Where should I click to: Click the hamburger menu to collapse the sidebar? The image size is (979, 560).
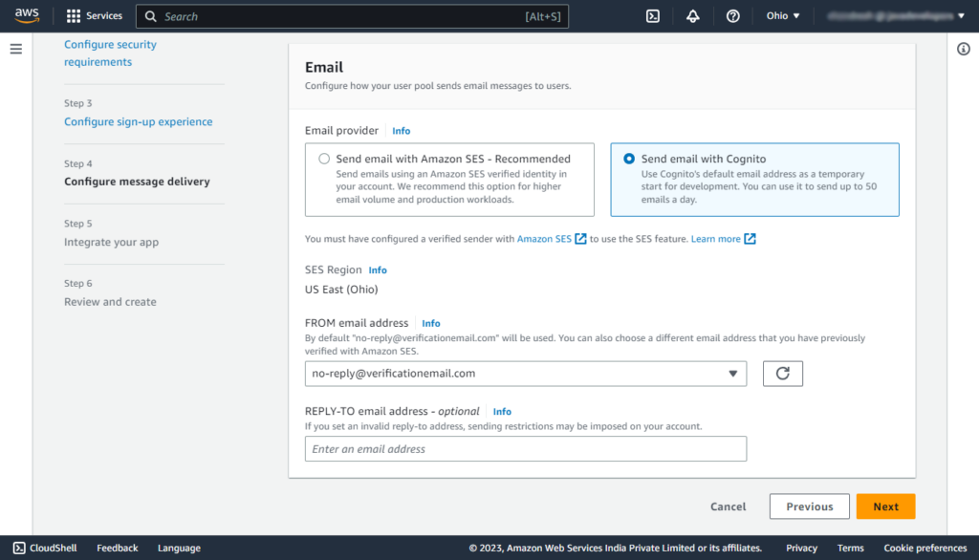coord(16,49)
